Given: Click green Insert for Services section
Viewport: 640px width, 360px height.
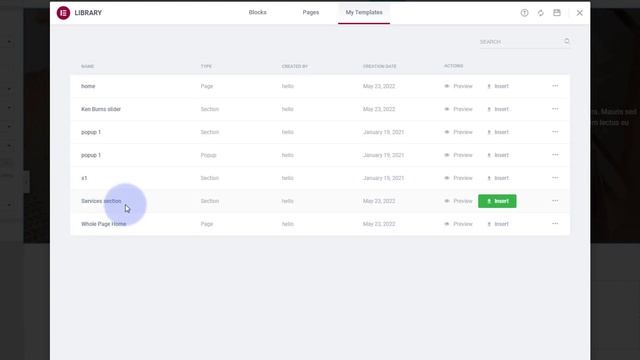Looking at the screenshot, I should (497, 201).
